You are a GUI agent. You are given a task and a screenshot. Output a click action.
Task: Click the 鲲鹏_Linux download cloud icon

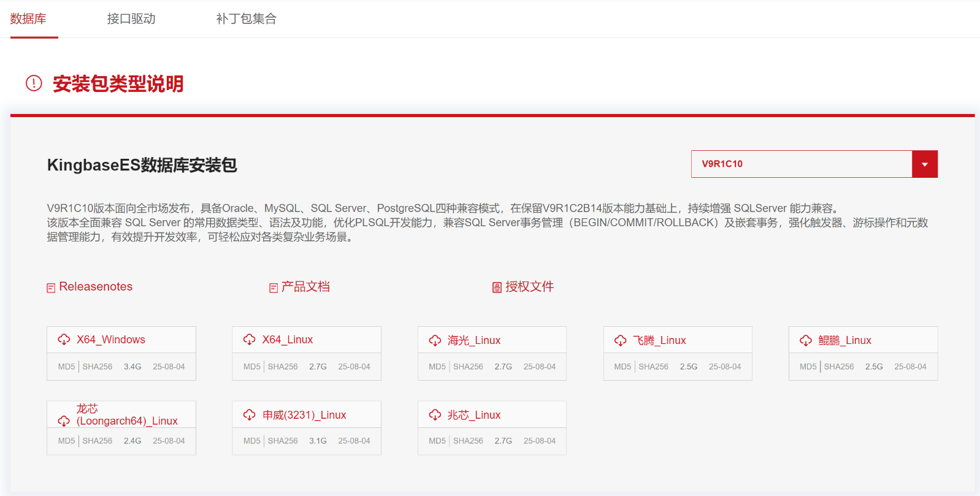pos(806,340)
